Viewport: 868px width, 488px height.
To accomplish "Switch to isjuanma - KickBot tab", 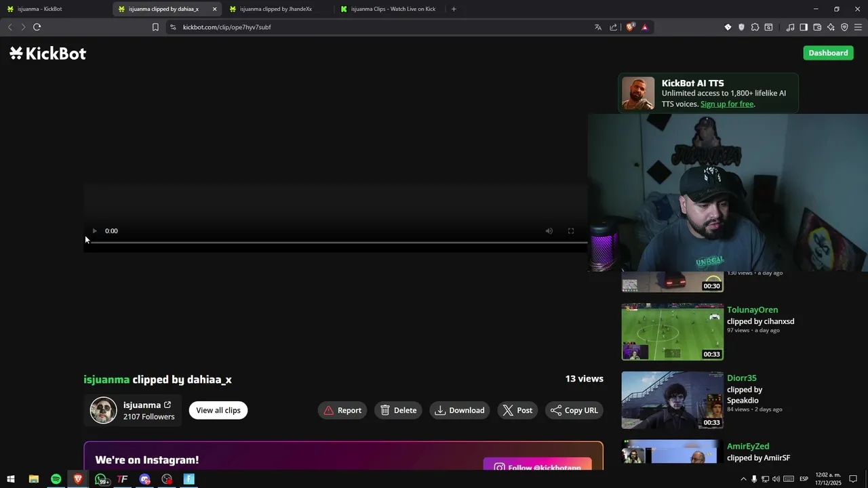I will tap(56, 9).
